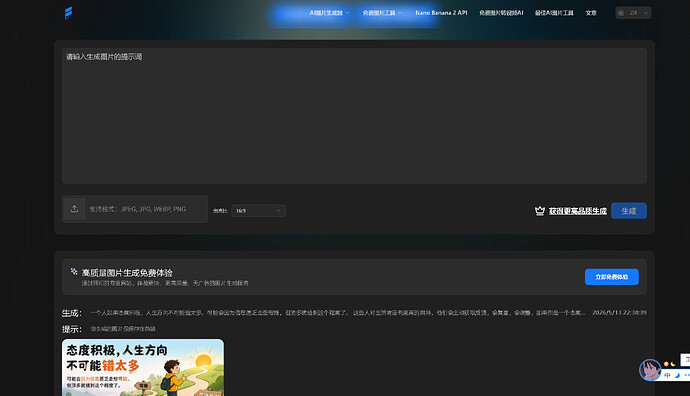Open the 免费图片转视频AI page
This screenshot has height=396, width=690.
(x=501, y=13)
